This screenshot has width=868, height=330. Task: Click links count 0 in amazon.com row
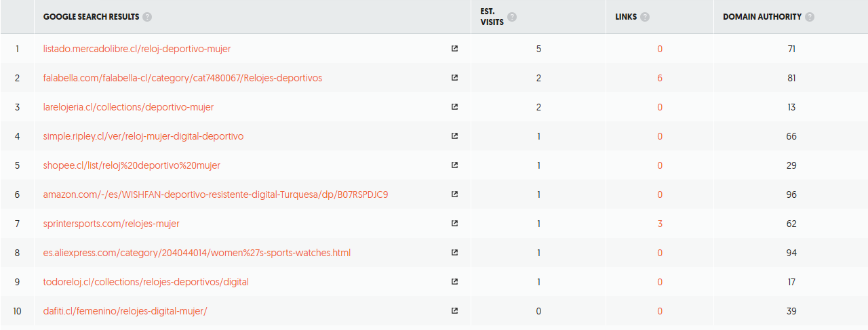pyautogui.click(x=660, y=194)
